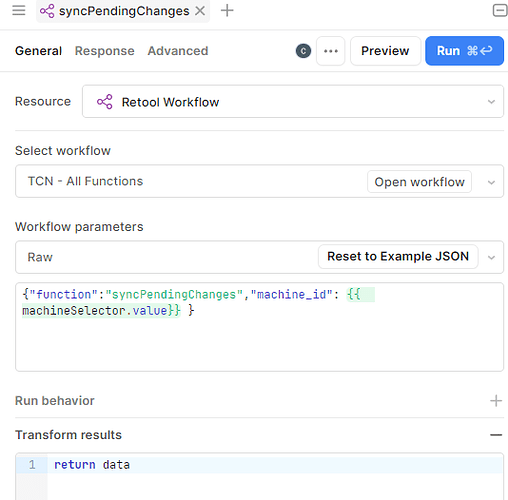Open the hamburger menu icon
This screenshot has width=508, height=500.
point(19,11)
